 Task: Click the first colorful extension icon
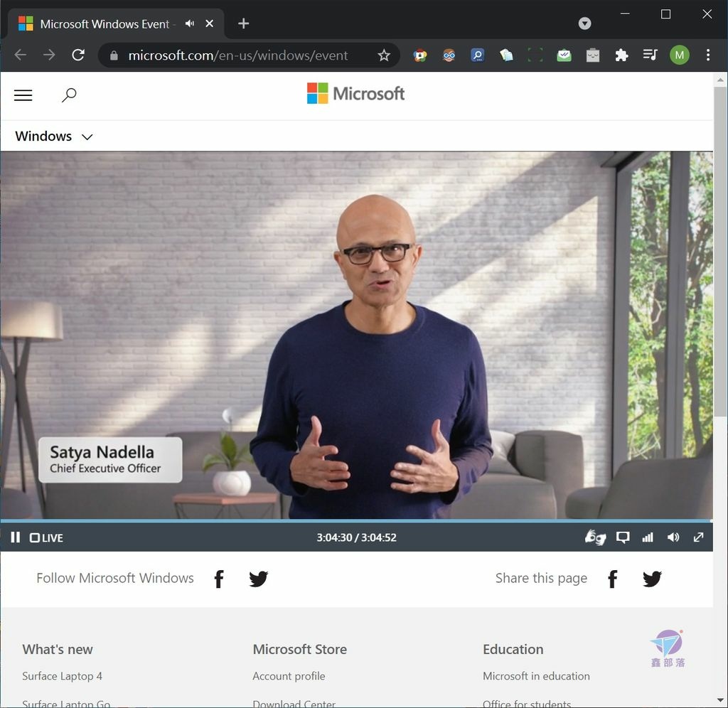click(x=420, y=55)
